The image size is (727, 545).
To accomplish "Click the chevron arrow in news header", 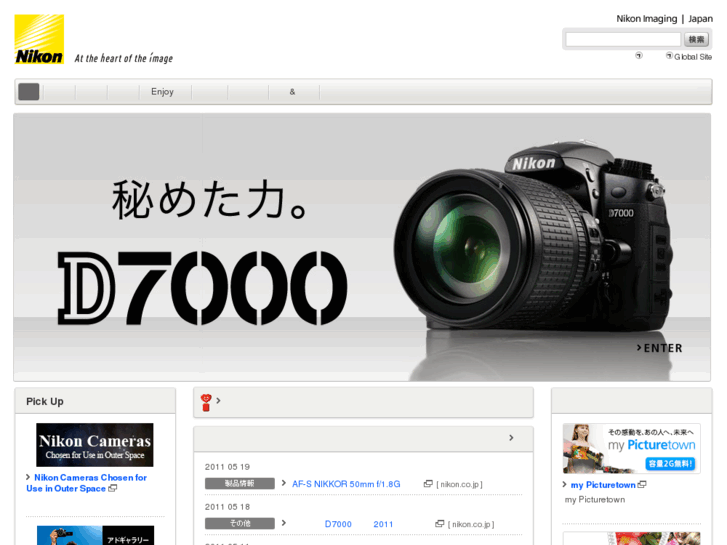I will (511, 438).
